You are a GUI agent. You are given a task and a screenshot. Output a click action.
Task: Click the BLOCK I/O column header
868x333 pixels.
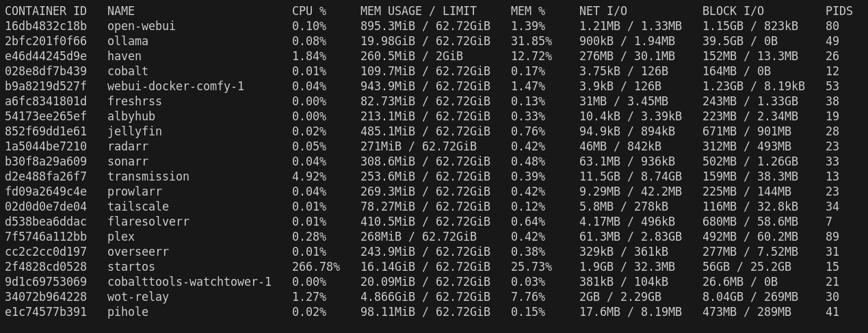pyautogui.click(x=733, y=11)
